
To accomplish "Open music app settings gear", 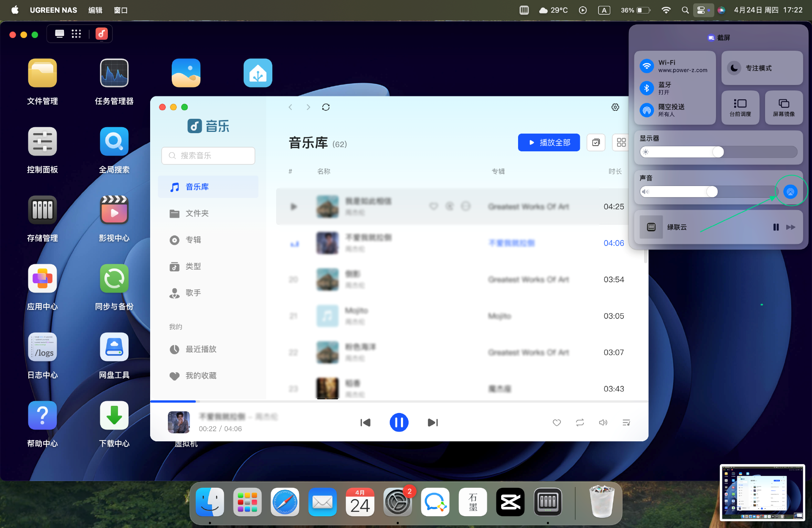I will click(x=615, y=107).
